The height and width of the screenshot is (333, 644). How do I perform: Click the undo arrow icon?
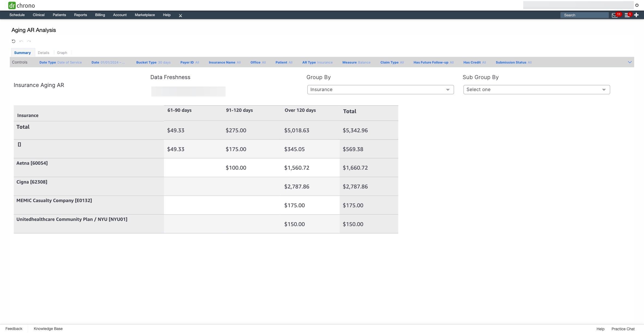click(21, 41)
